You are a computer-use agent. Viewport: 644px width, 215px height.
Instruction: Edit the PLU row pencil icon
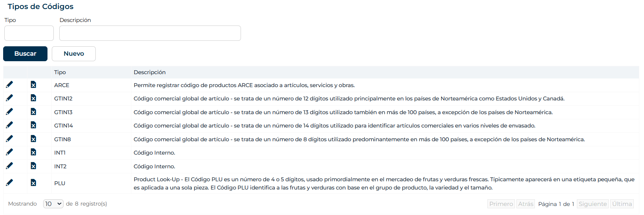pyautogui.click(x=9, y=182)
